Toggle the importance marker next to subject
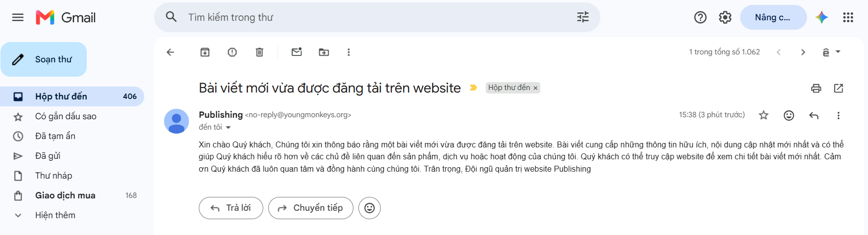Screen dimensions: 868x235 coord(473,88)
